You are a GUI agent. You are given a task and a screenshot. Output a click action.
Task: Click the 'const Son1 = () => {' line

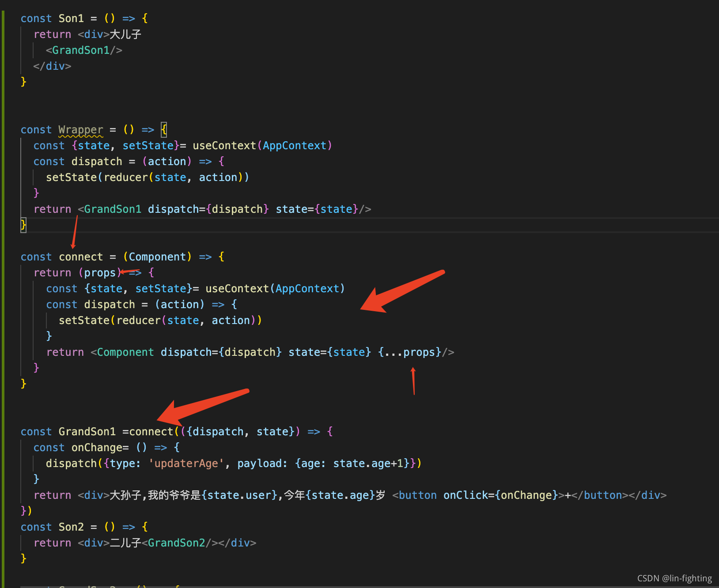tap(84, 19)
